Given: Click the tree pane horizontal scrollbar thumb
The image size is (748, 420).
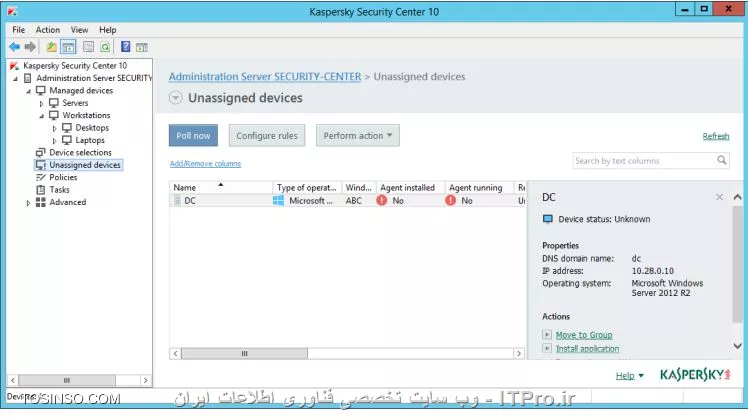Looking at the screenshot, I should coord(67,380).
